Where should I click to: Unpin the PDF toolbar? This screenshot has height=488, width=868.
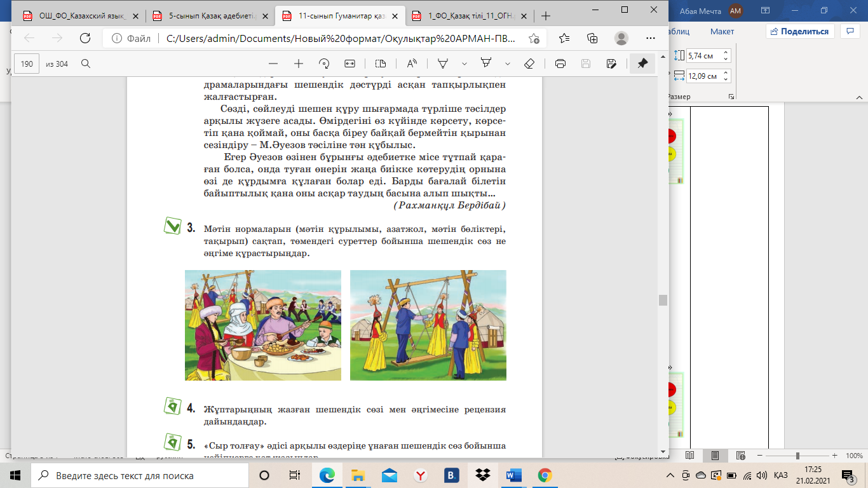[642, 64]
